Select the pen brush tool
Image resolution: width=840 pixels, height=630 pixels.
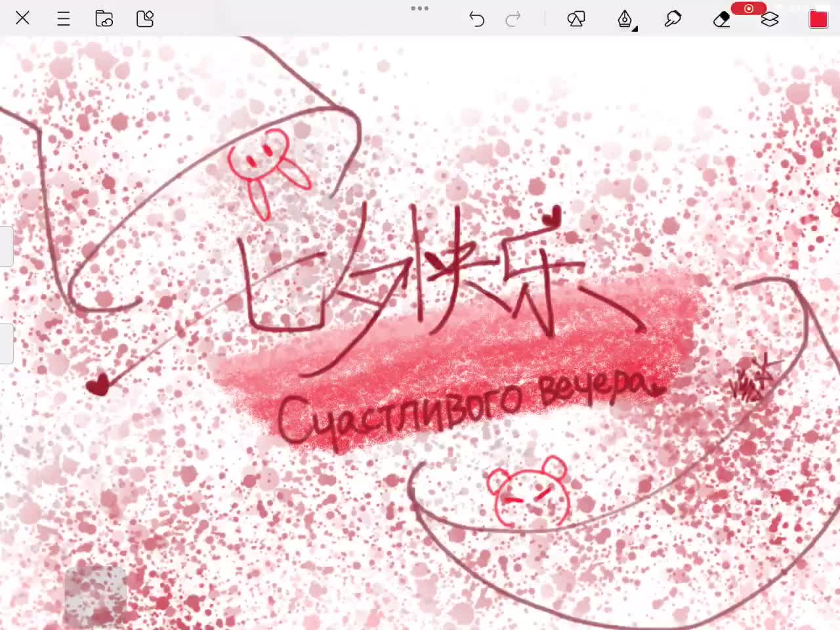coord(625,19)
